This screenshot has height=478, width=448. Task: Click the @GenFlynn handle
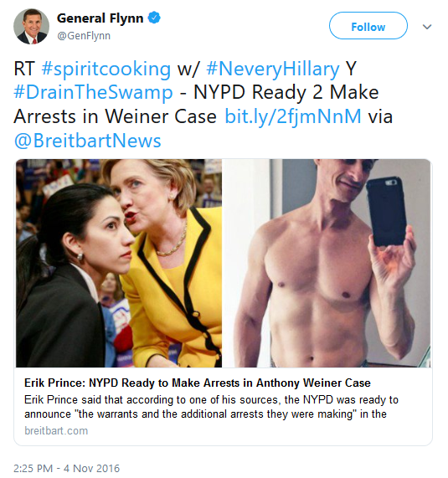[x=84, y=36]
